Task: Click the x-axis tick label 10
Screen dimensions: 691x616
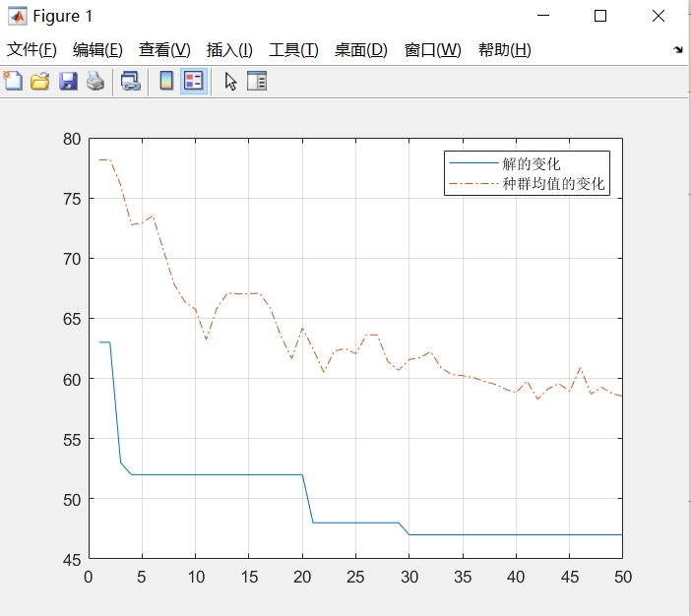Action: coord(196,577)
